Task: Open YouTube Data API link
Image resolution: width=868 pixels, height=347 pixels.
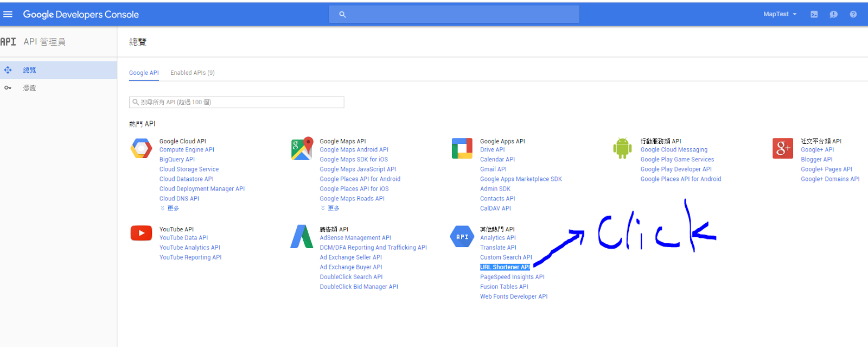Action: pos(183,238)
